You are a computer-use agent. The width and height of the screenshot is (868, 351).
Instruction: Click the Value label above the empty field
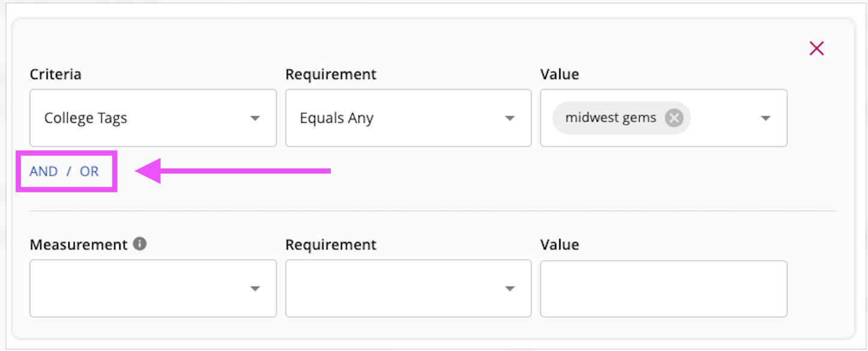tap(559, 244)
